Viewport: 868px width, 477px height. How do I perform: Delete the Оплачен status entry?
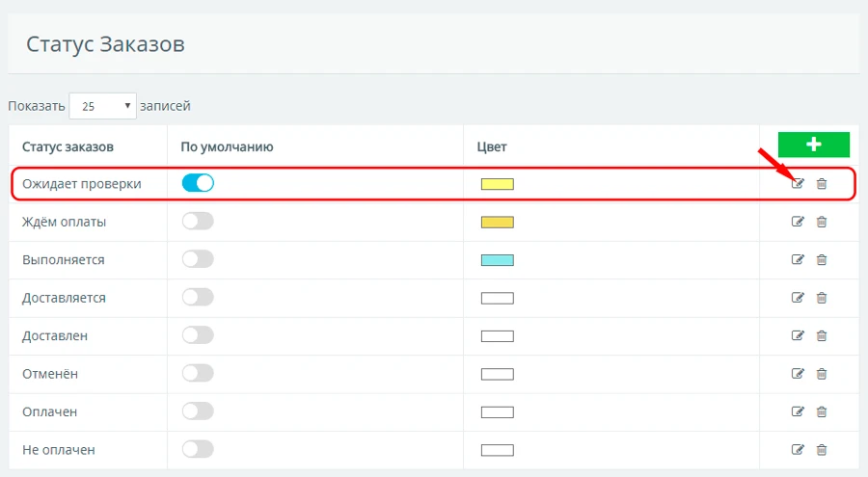(x=822, y=411)
